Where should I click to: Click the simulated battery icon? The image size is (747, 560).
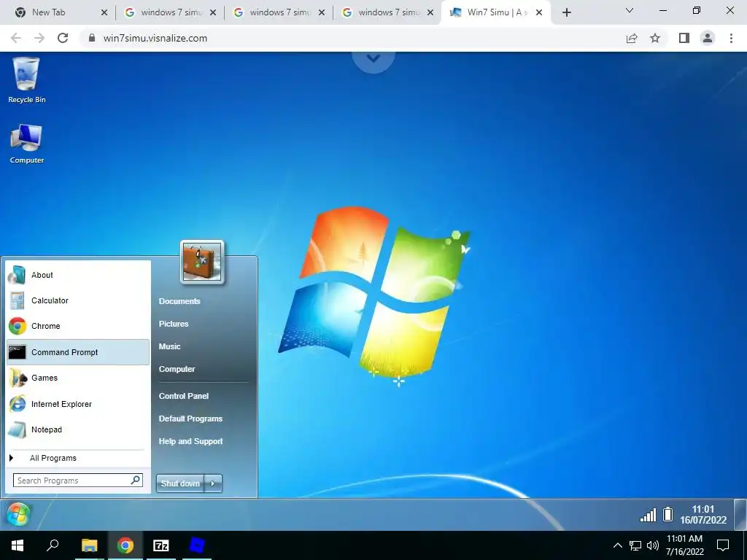click(x=668, y=514)
